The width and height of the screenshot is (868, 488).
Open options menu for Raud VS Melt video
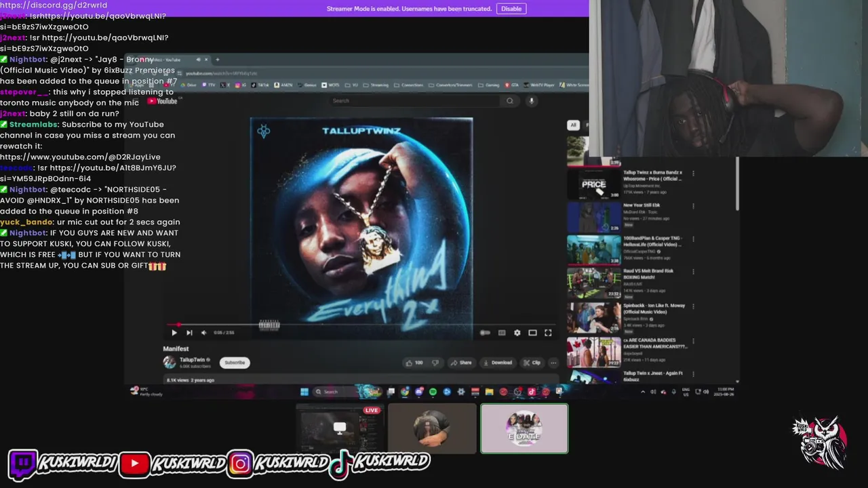click(693, 272)
